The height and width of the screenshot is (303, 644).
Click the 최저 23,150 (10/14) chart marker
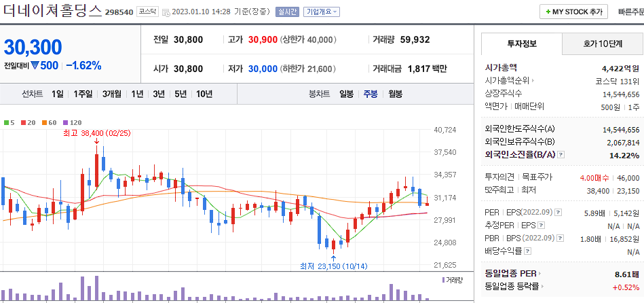click(x=334, y=266)
